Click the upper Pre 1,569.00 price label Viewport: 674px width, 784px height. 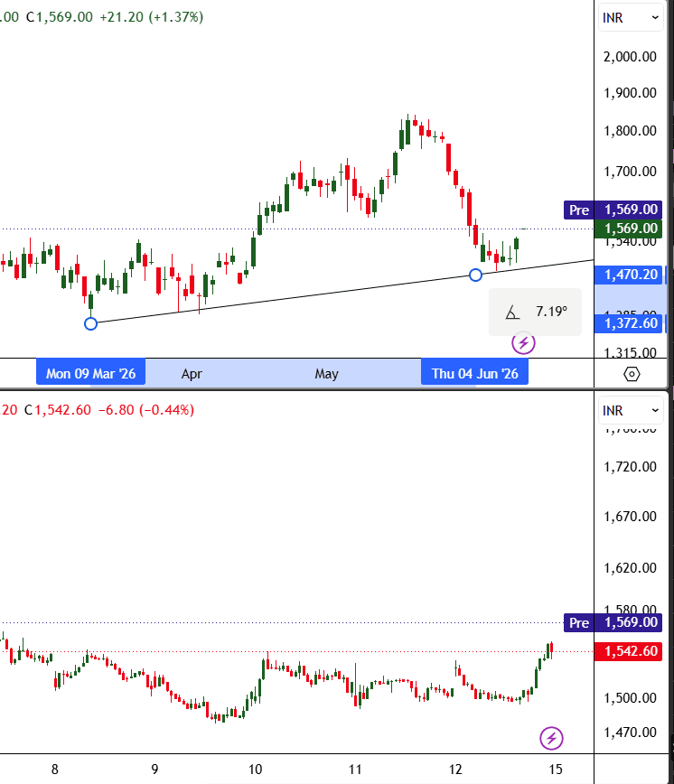(613, 210)
